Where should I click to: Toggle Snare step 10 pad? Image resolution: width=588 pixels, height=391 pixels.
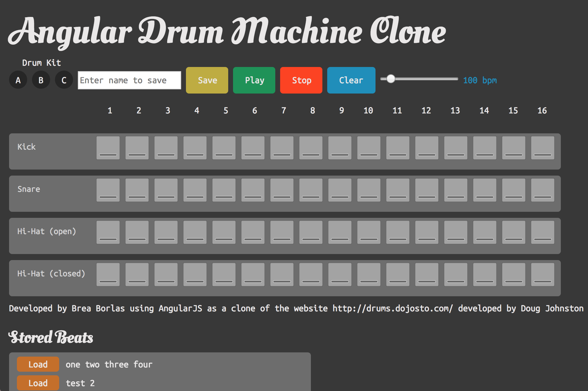coord(369,190)
